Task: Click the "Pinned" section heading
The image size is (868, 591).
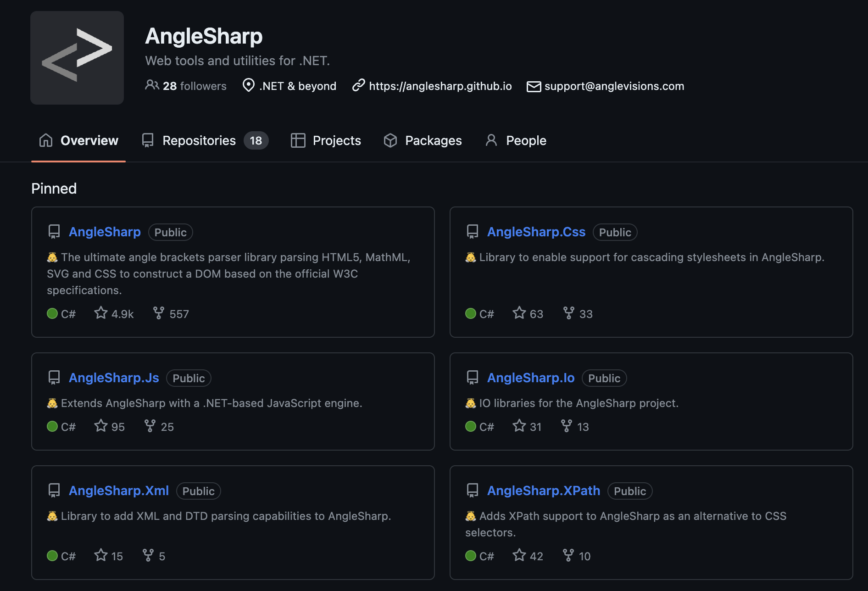Action: click(x=54, y=189)
